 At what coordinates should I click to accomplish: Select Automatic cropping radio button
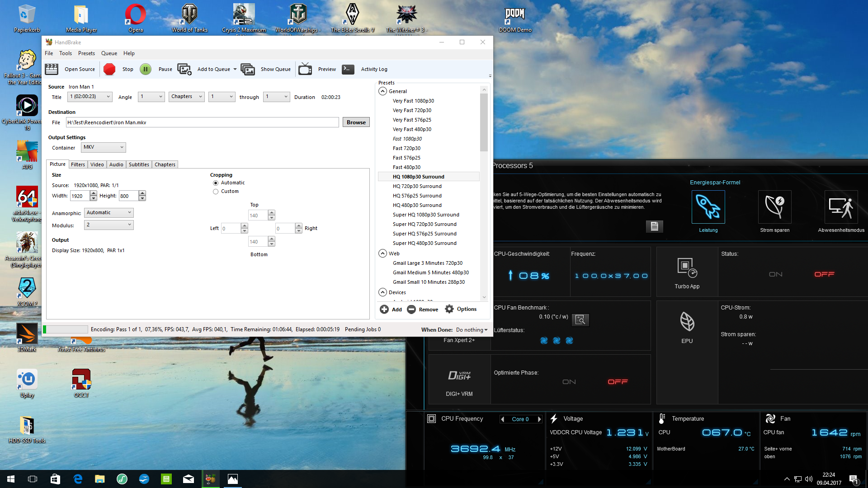coord(216,183)
